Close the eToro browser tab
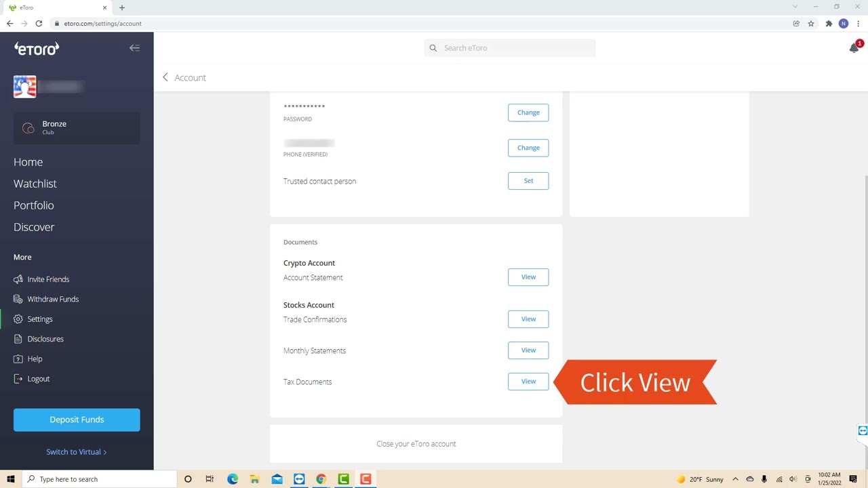 point(104,7)
